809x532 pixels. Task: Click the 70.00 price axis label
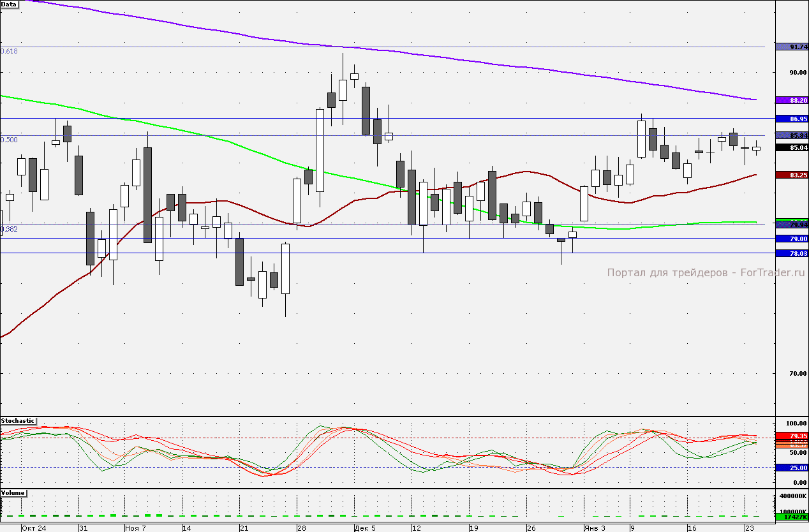click(x=798, y=374)
